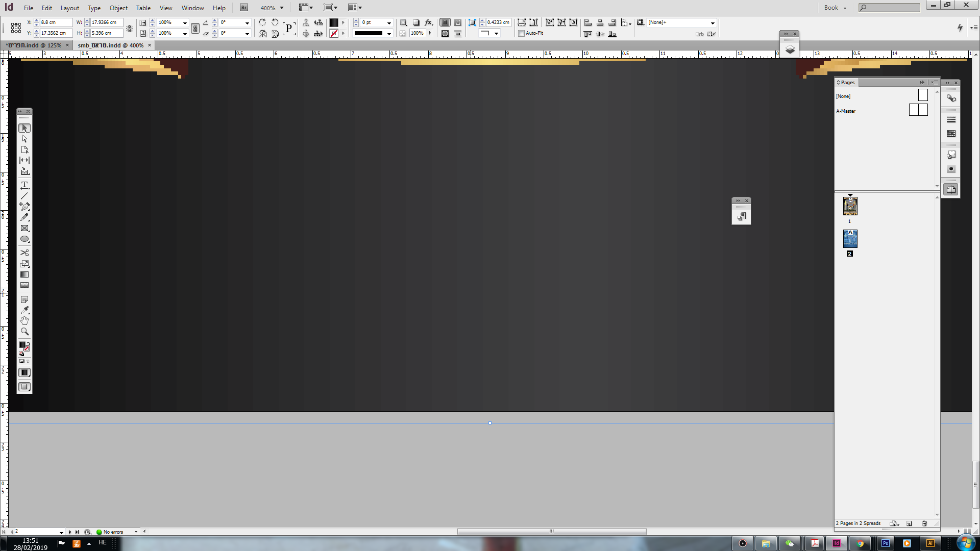
Task: Select the Pen tool
Action: coord(24,207)
